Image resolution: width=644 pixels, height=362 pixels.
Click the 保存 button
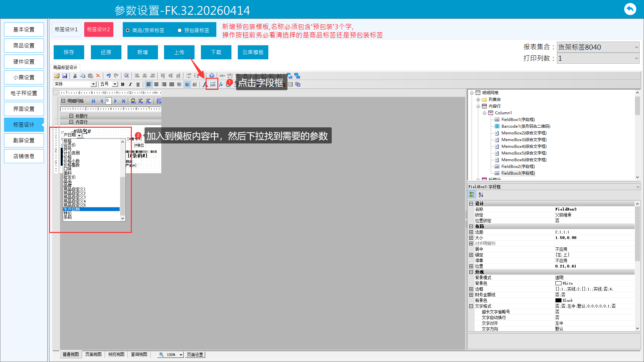69,52
